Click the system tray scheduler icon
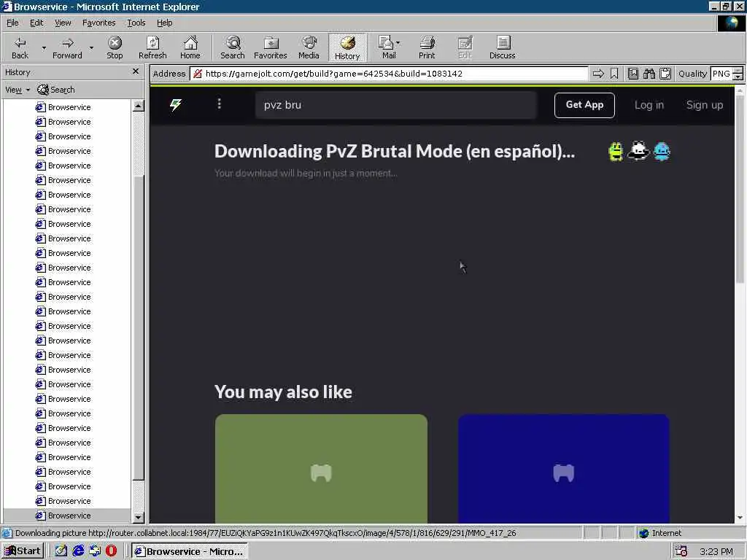The height and width of the screenshot is (560, 747). 681,551
